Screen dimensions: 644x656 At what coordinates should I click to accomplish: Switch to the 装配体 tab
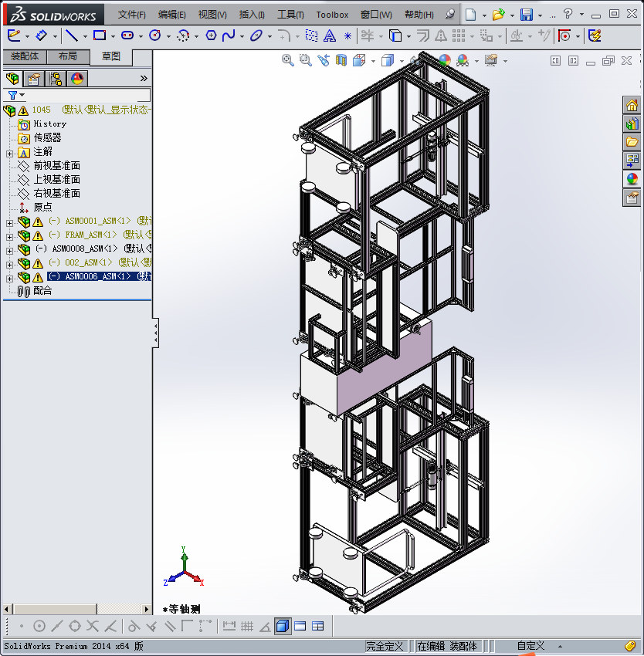click(25, 56)
